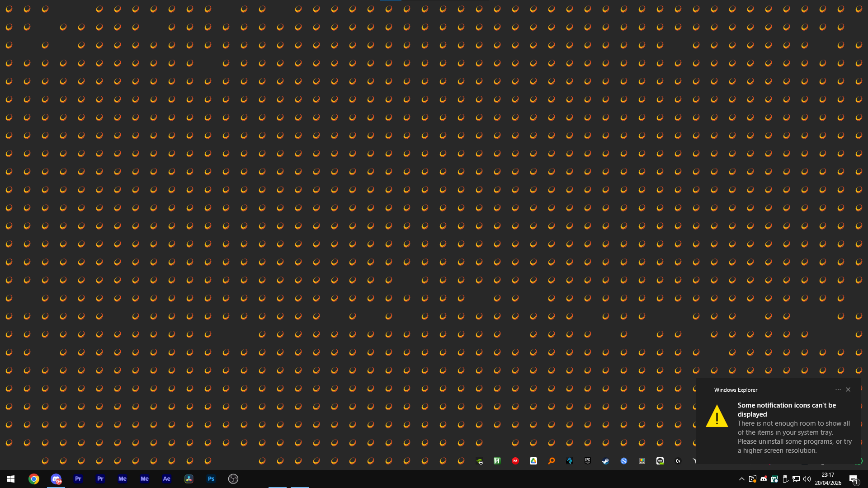Click the colorful grid tray icon

642,461
